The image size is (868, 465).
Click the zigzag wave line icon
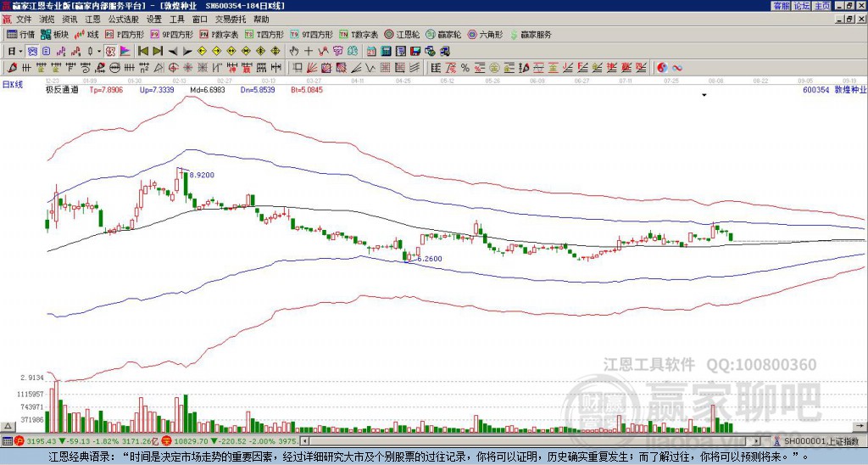point(370,68)
